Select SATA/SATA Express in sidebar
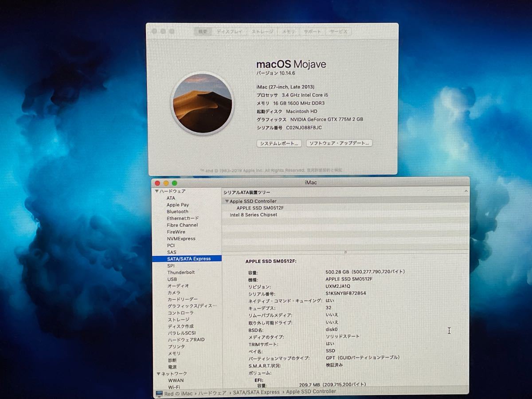Viewport: 532px width, 399px height. point(187,258)
